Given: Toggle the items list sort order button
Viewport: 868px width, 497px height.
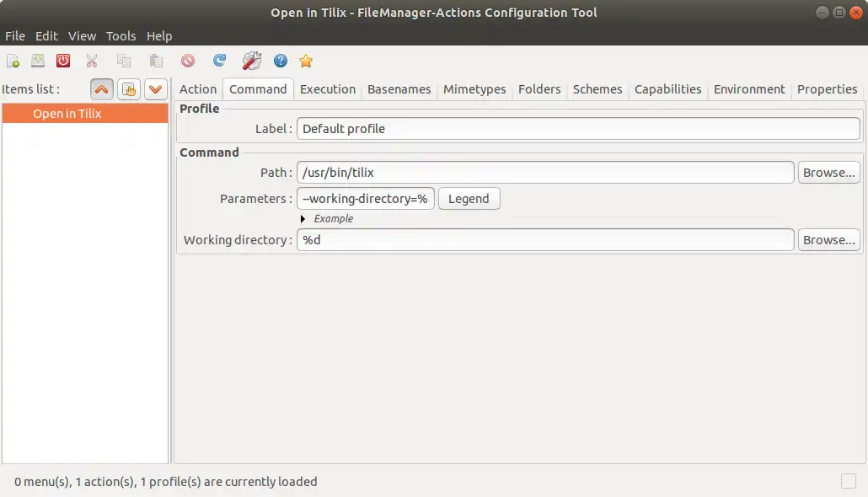Looking at the screenshot, I should pyautogui.click(x=129, y=89).
